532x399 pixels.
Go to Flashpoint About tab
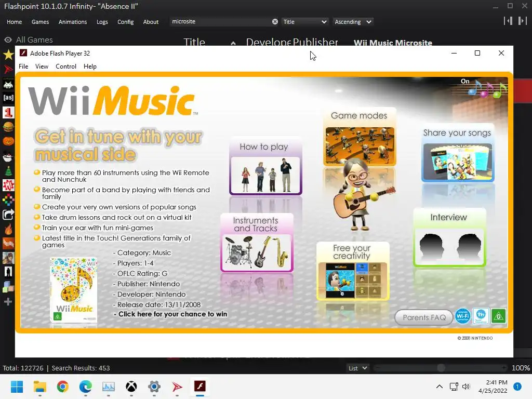click(151, 22)
